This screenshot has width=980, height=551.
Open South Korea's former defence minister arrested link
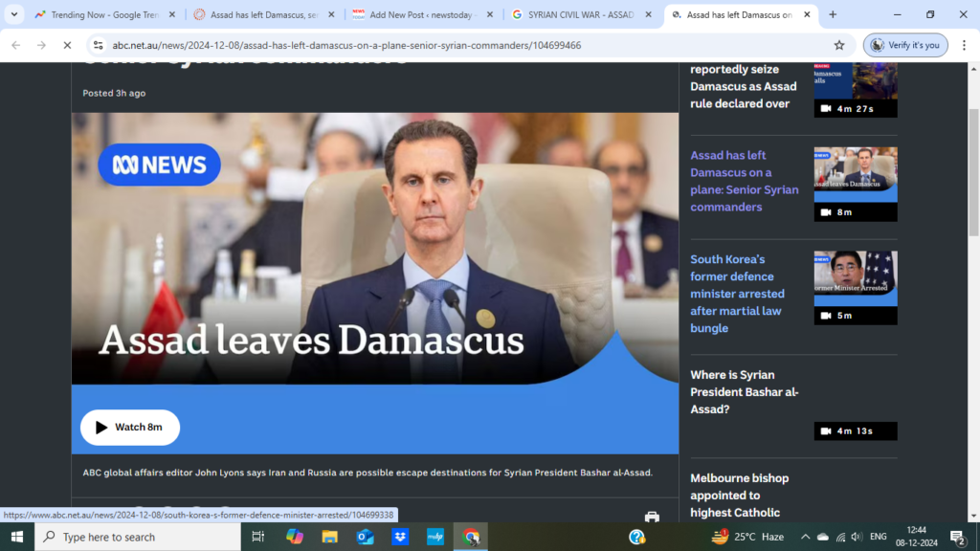tap(738, 294)
